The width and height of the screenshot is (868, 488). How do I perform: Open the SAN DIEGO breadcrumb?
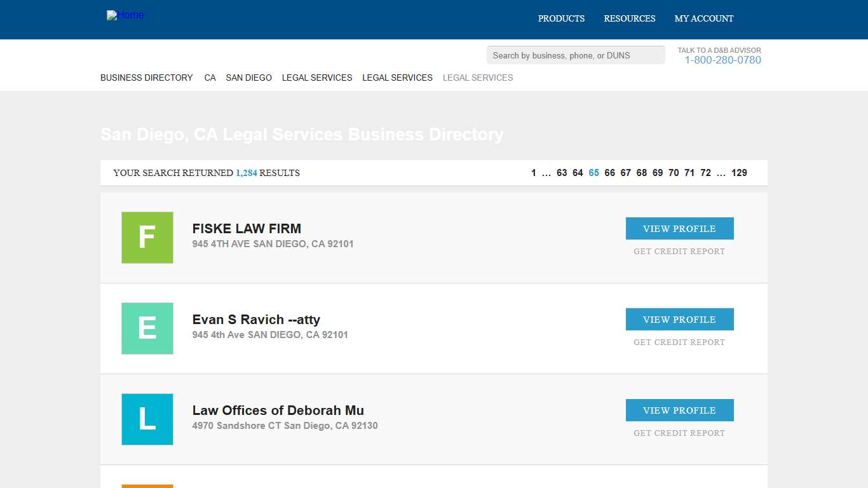(248, 78)
